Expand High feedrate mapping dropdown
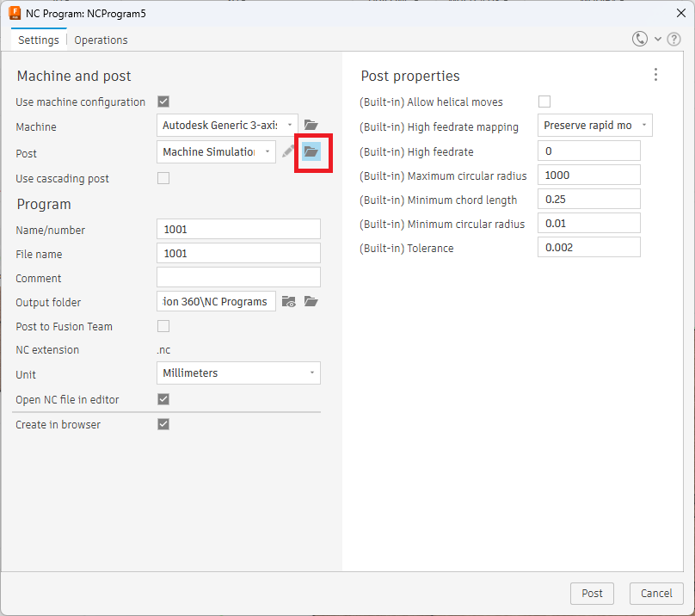 pyautogui.click(x=643, y=126)
